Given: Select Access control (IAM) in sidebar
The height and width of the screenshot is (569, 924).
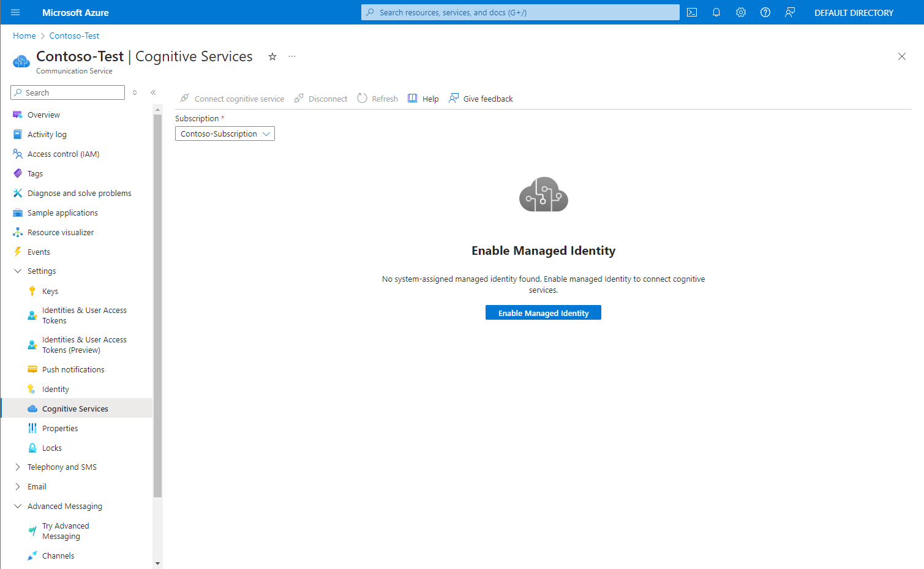Looking at the screenshot, I should click(63, 154).
